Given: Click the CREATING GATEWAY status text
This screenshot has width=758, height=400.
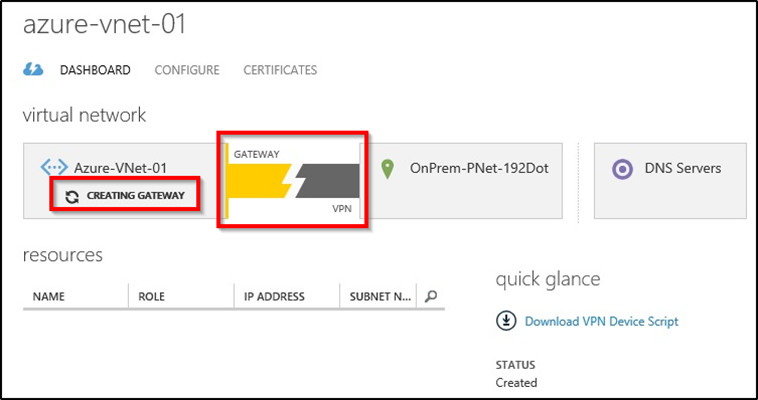Looking at the screenshot, I should 136,196.
